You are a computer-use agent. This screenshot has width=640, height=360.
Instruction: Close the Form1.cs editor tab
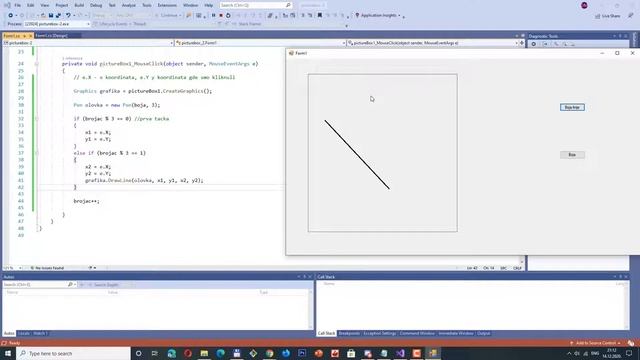click(x=30, y=36)
